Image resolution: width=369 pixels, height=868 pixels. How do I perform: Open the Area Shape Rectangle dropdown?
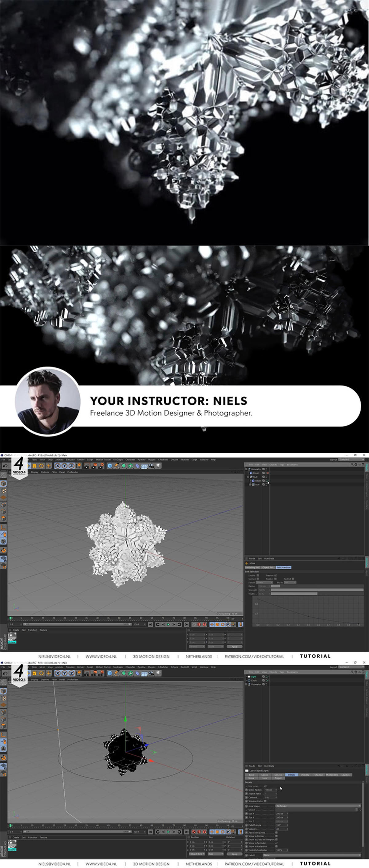(x=318, y=806)
